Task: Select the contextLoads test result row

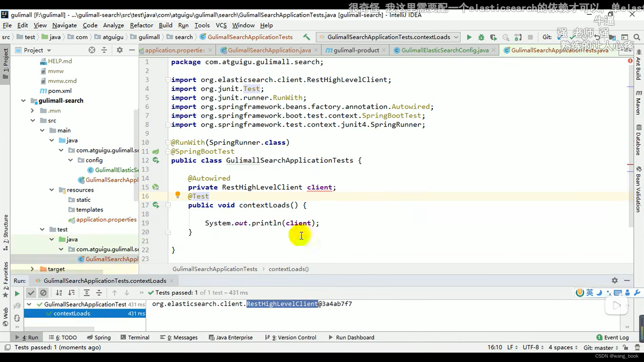Action: [x=85, y=313]
